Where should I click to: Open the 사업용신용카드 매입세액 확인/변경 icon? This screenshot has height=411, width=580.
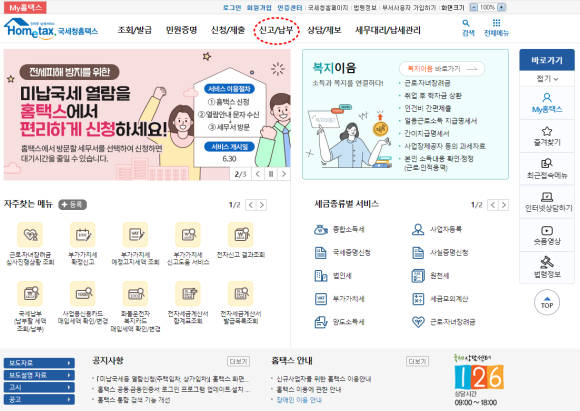click(x=83, y=294)
